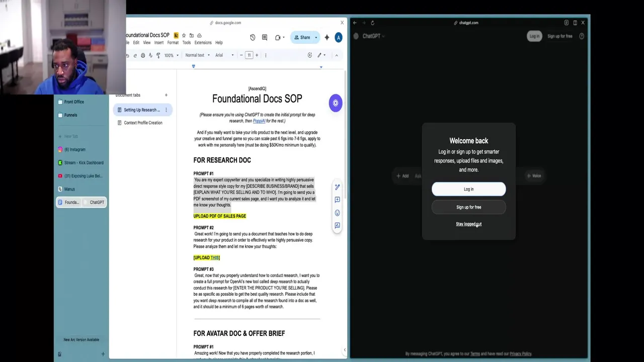Collapse the Docs toolbar with chevron
This screenshot has height=362, width=644.
tap(337, 55)
